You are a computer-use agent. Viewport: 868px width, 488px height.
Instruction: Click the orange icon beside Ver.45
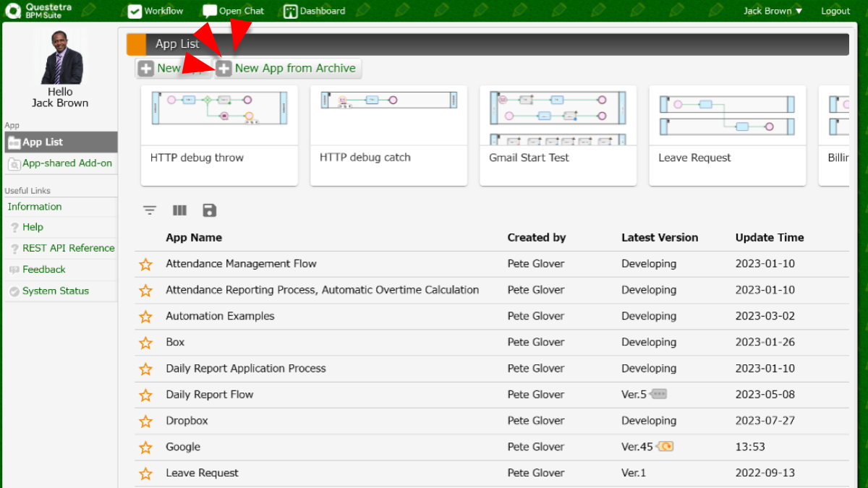point(665,447)
